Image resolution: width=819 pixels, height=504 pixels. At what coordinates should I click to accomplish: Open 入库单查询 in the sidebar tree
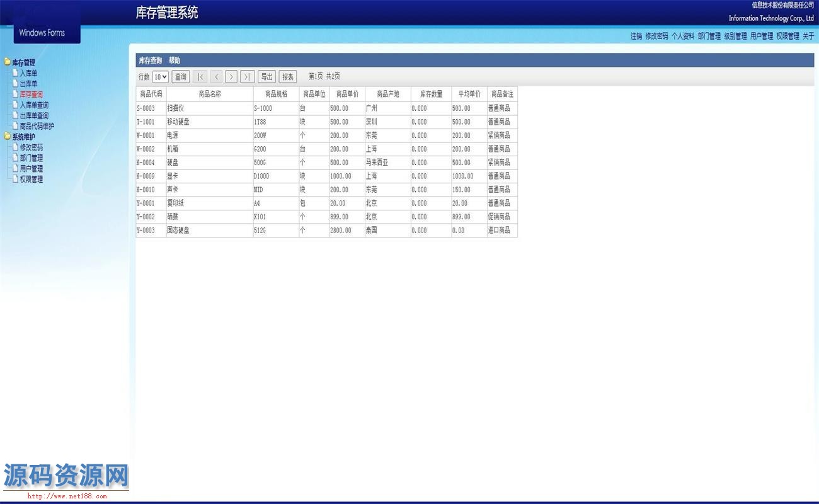(x=34, y=105)
